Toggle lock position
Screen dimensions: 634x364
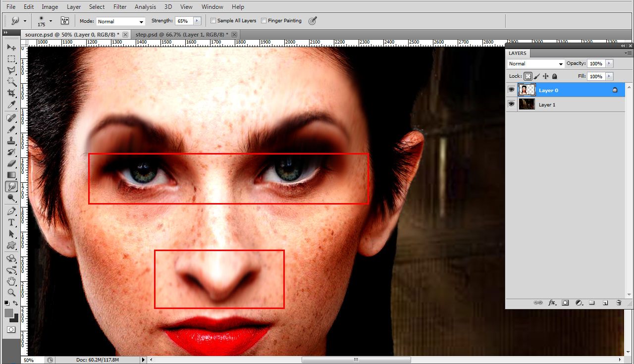546,76
